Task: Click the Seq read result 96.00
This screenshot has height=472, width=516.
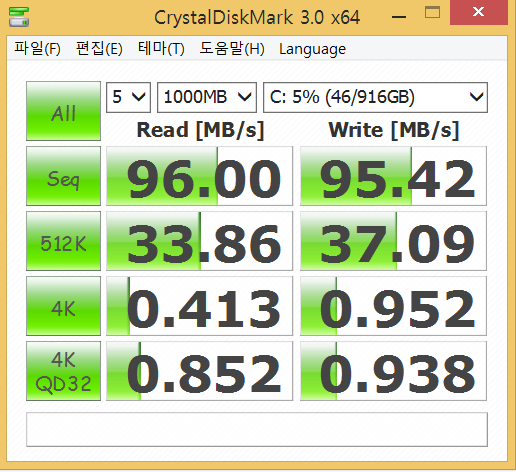Action: (199, 176)
